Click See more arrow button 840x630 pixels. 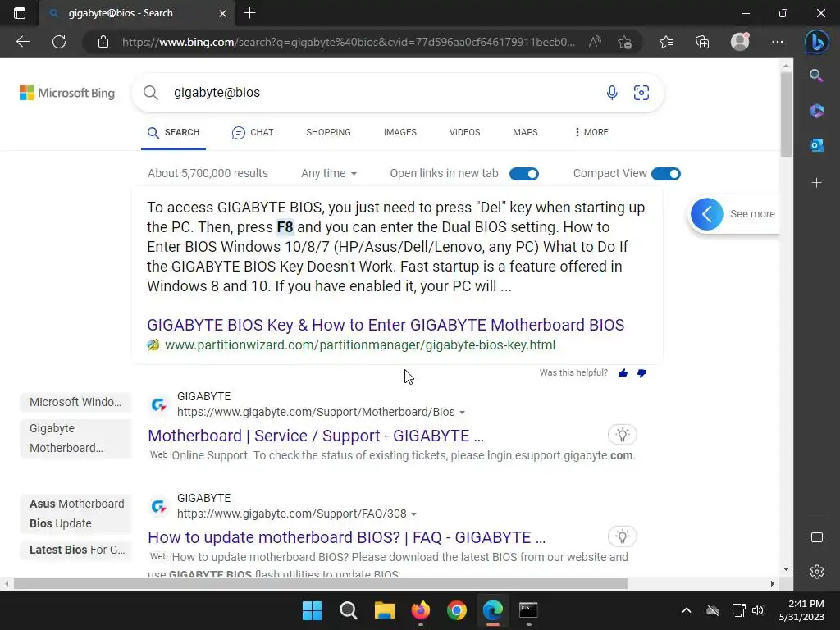pos(706,214)
